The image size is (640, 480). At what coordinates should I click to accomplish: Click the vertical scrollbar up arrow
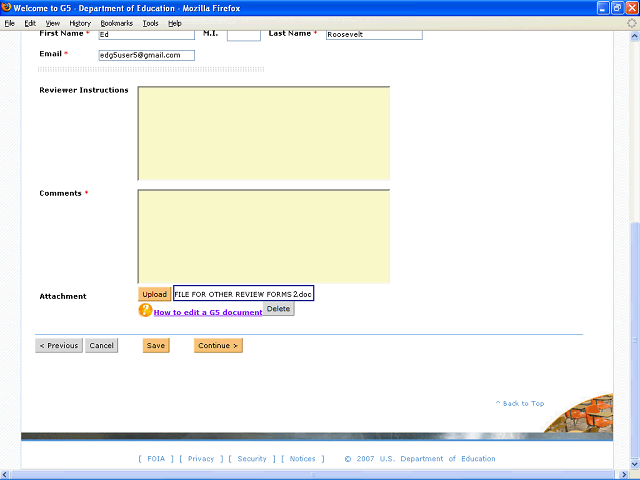(634, 36)
